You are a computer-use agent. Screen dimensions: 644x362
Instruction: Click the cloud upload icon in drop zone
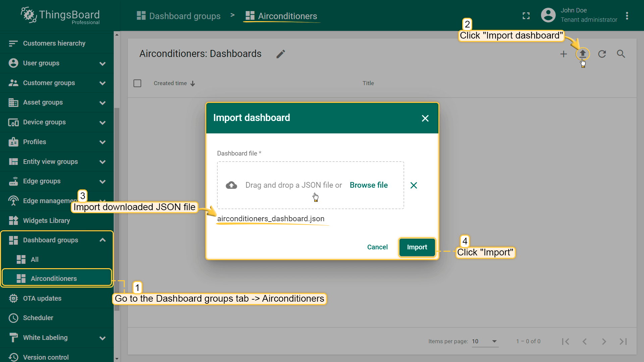[231, 185]
